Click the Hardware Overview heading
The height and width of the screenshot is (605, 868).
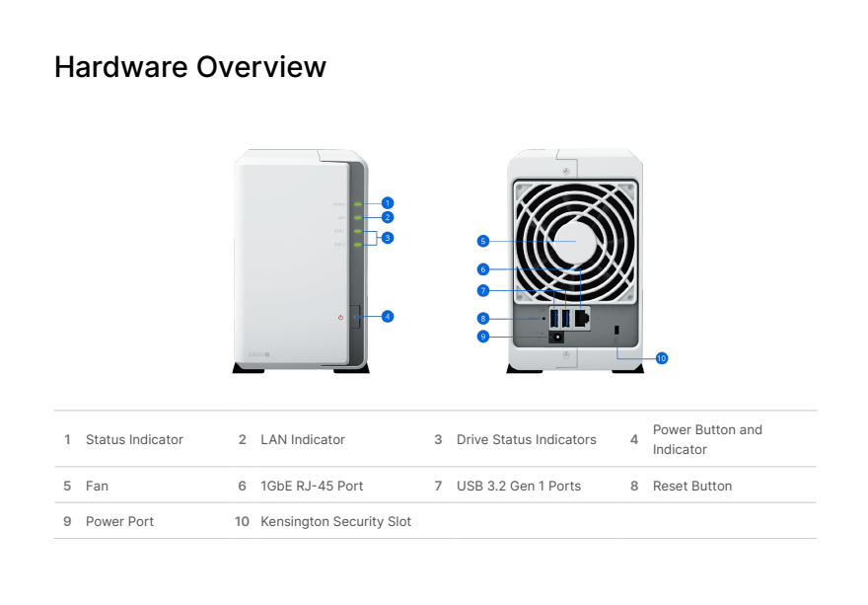click(x=190, y=67)
